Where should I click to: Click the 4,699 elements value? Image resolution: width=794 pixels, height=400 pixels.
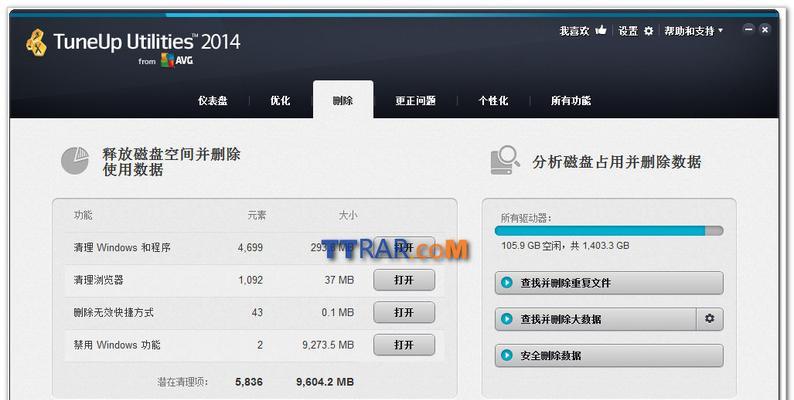[x=250, y=248]
